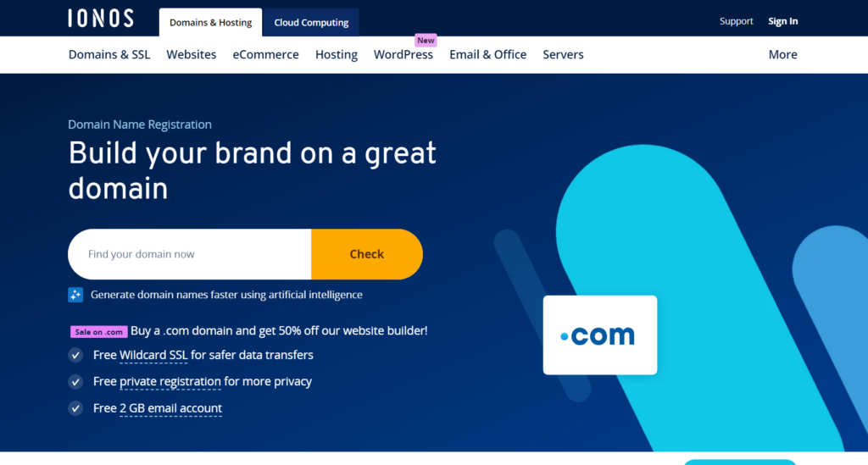Open the Domains & SSL menu
The height and width of the screenshot is (465, 868).
click(x=109, y=55)
